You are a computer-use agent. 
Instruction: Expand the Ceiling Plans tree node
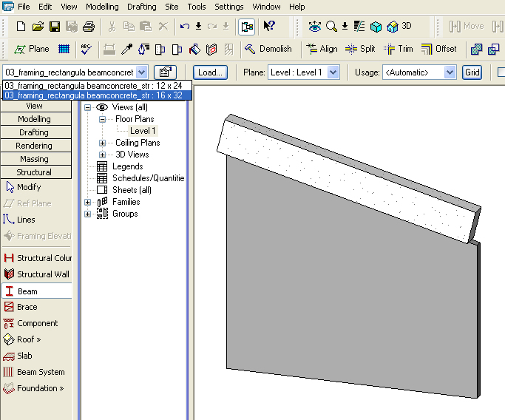click(x=103, y=143)
